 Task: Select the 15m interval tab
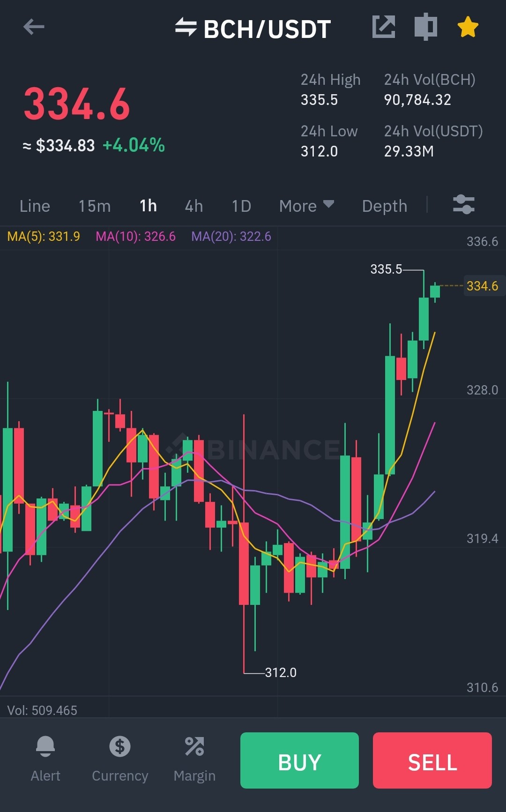(x=94, y=206)
